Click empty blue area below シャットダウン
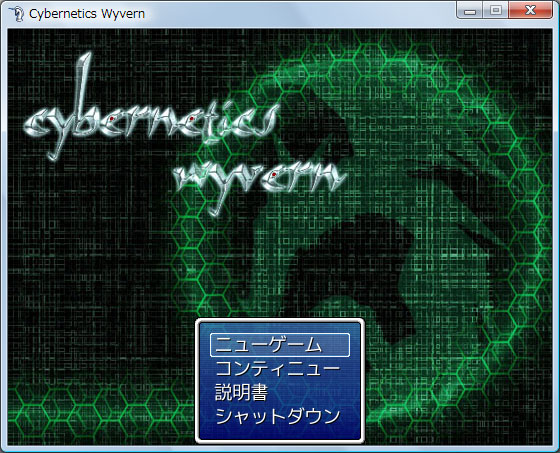The width and height of the screenshot is (560, 453). (x=280, y=433)
